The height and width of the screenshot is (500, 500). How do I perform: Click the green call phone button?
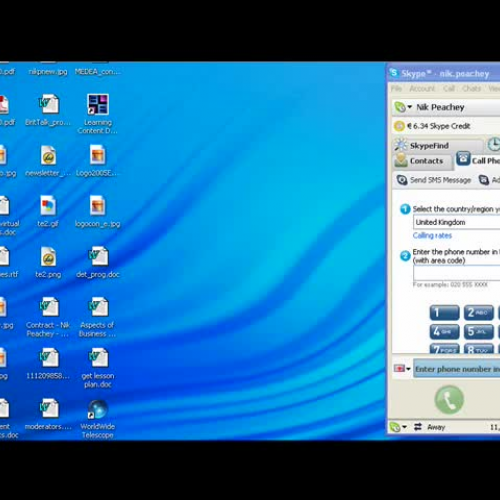[x=449, y=400]
